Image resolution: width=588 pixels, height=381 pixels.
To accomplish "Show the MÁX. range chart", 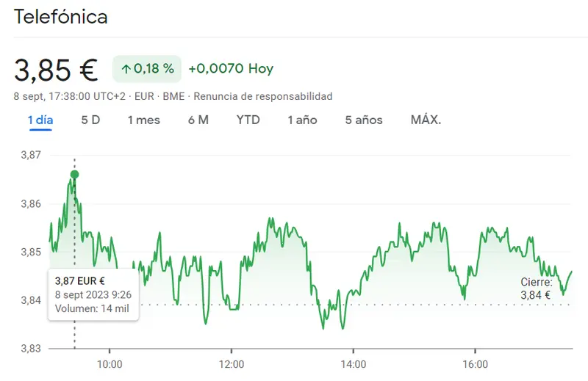I will coord(426,120).
